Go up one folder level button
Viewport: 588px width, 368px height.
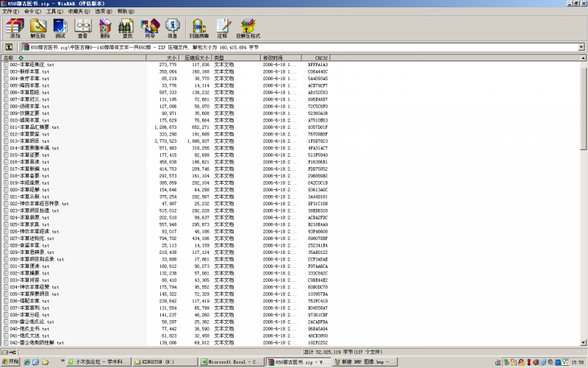9,47
